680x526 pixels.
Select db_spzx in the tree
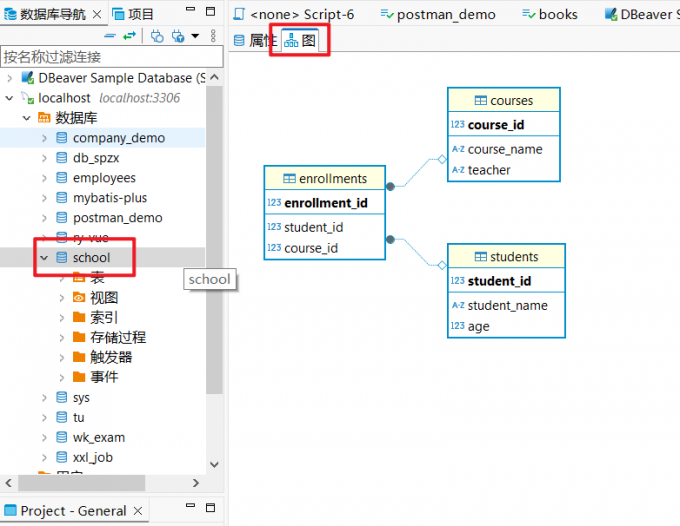[96, 158]
